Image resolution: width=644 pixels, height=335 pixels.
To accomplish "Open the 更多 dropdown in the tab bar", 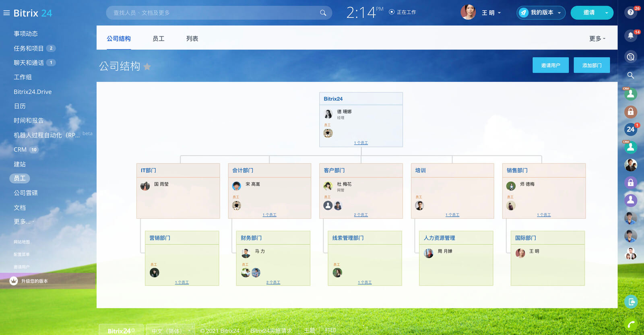I will coord(597,39).
